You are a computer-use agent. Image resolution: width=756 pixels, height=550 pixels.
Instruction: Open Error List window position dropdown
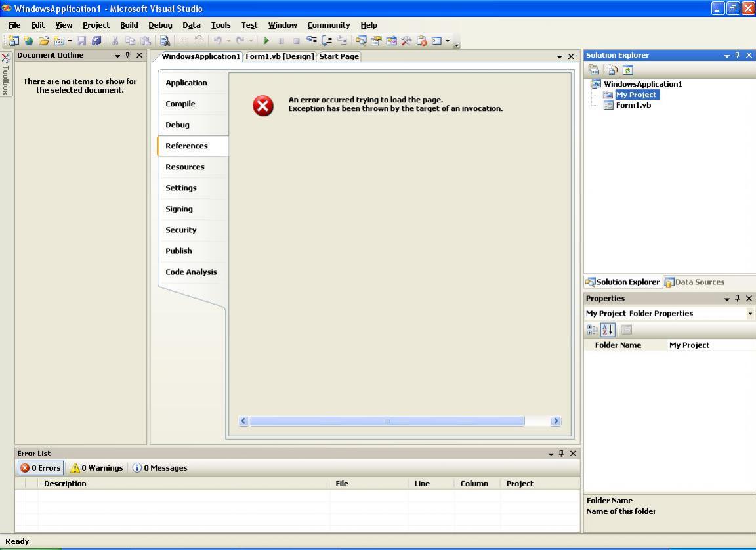(x=551, y=454)
